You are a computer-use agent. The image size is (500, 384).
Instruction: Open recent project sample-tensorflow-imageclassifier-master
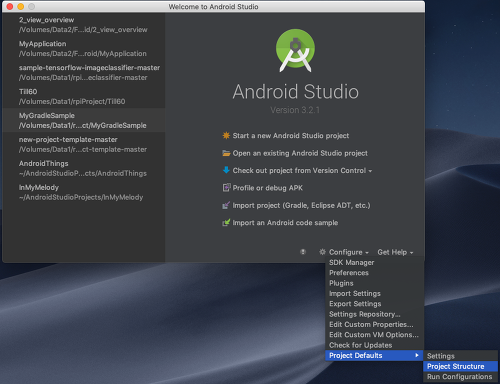(84, 72)
